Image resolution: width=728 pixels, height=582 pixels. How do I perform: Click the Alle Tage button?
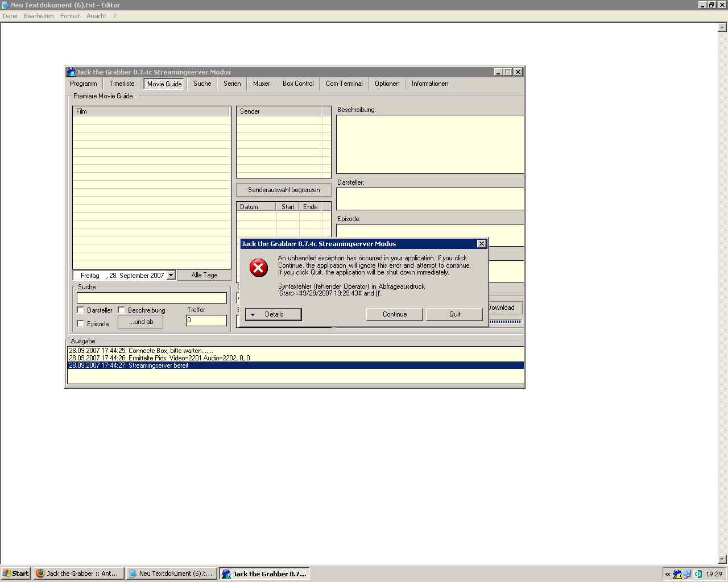pyautogui.click(x=204, y=275)
